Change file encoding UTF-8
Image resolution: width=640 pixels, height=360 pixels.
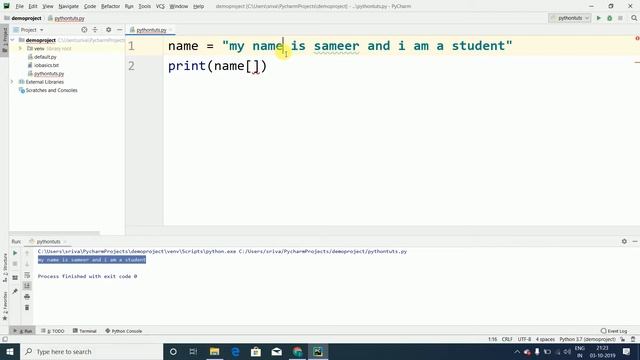(524, 339)
